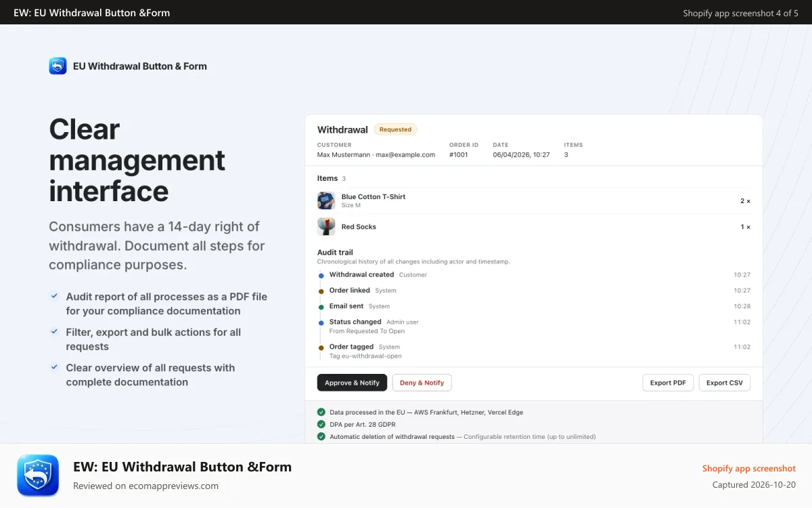
Task: Click the Red Socks item name
Action: pyautogui.click(x=359, y=227)
